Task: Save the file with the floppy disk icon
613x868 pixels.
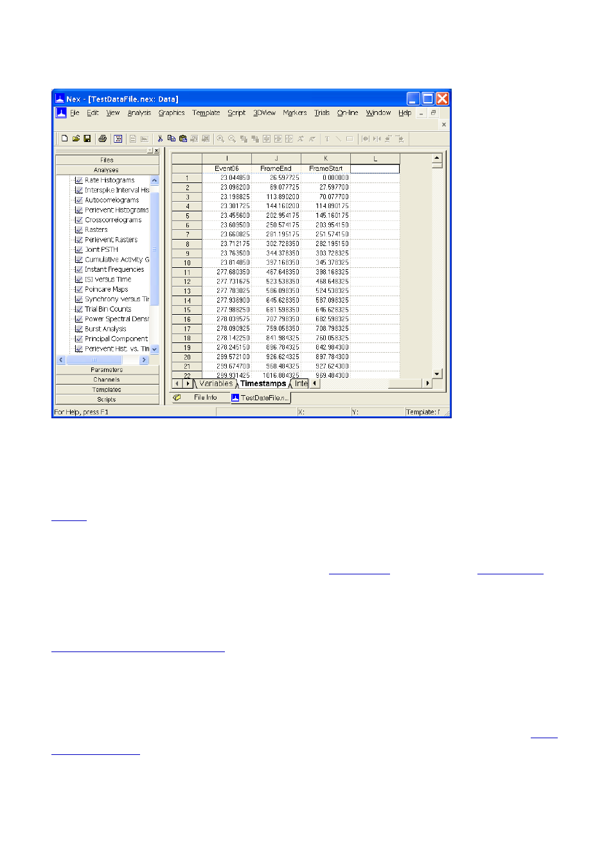Action: click(87, 139)
